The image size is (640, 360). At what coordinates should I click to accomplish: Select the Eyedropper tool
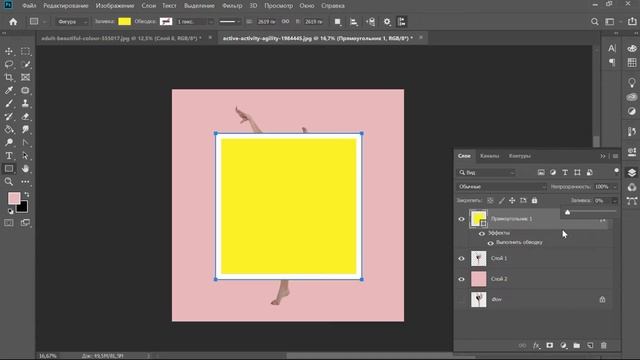point(9,90)
